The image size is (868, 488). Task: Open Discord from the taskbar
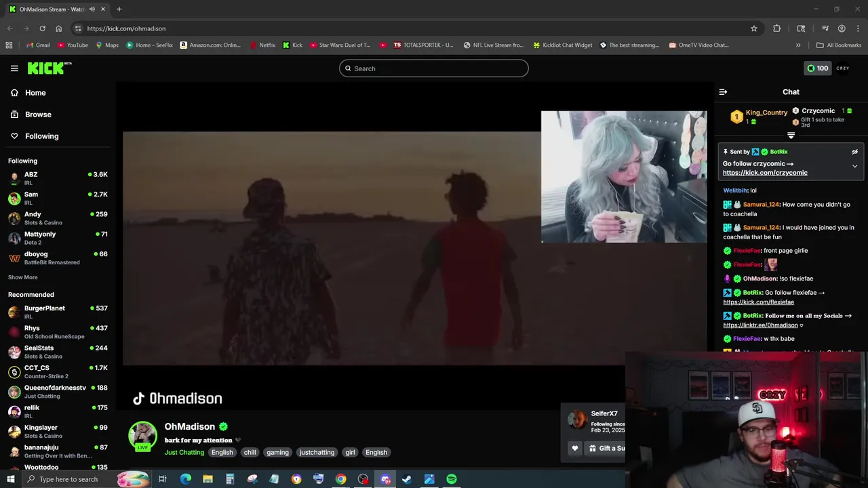(385, 479)
